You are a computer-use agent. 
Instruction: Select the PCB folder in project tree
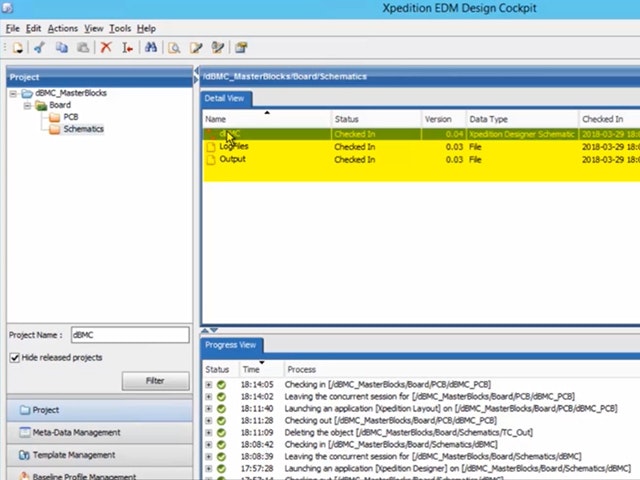pos(71,118)
